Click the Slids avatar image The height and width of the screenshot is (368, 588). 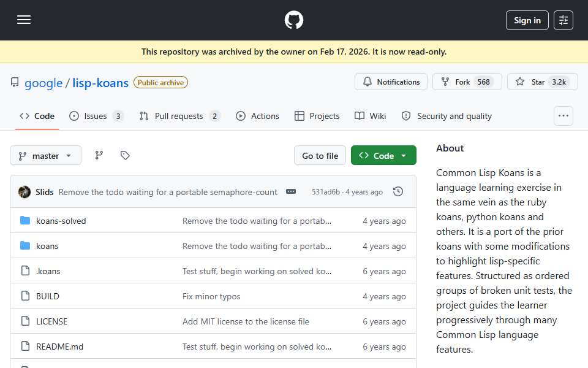tap(24, 192)
